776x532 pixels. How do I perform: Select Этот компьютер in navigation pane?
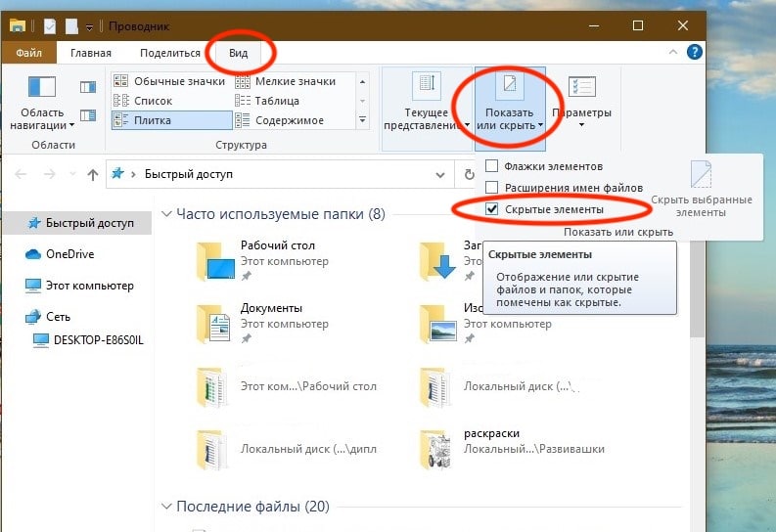(x=79, y=286)
